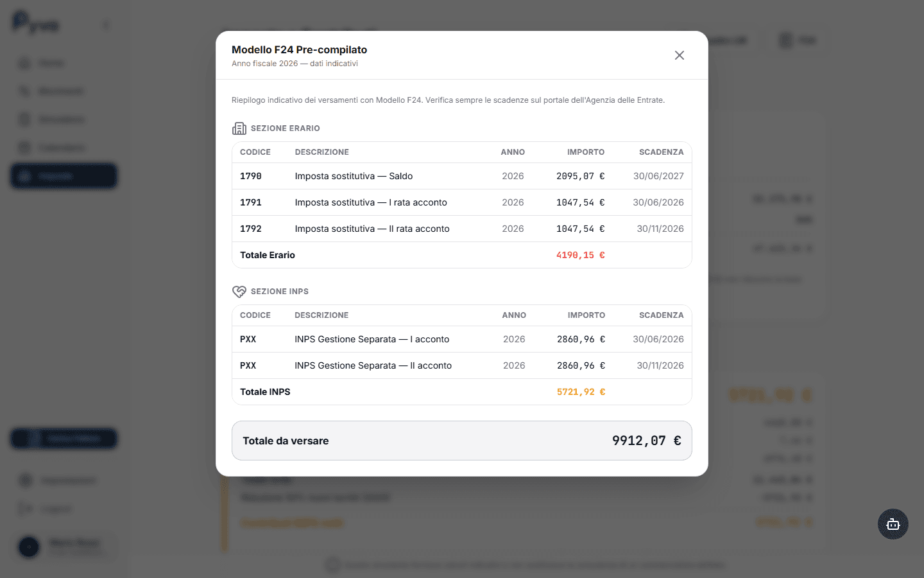Click the Descrizione header in the INPS table
The image size is (924, 578).
point(321,315)
